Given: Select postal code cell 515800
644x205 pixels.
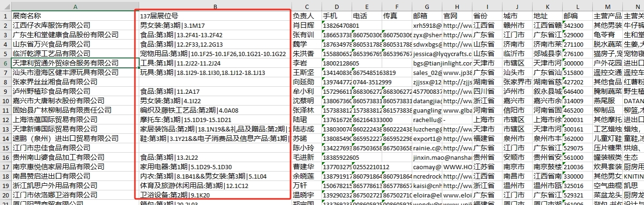Looking at the screenshot, I should [x=577, y=72].
